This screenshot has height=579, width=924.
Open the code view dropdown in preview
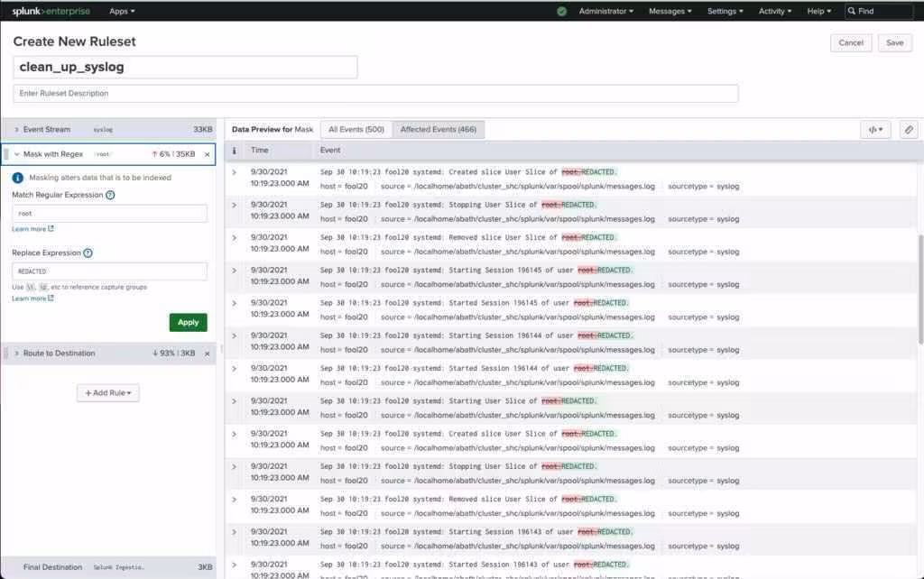point(875,130)
